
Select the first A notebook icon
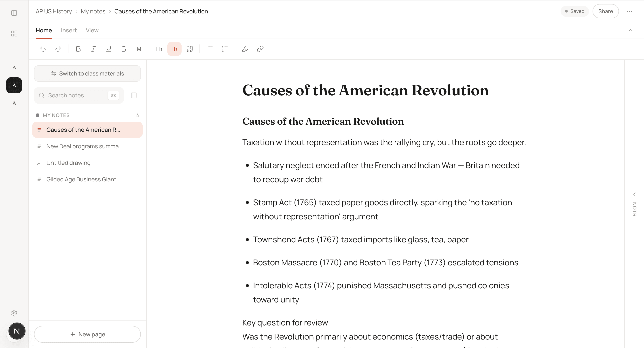[14, 67]
